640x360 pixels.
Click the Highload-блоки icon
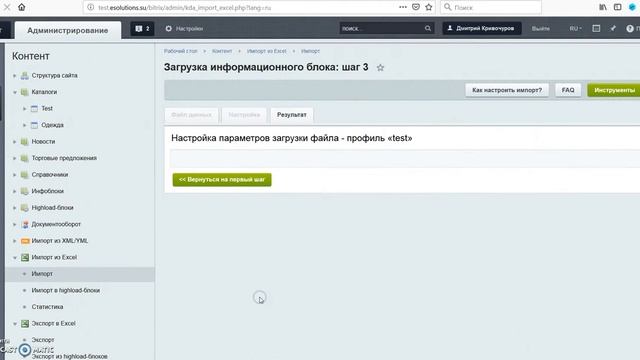click(24, 208)
